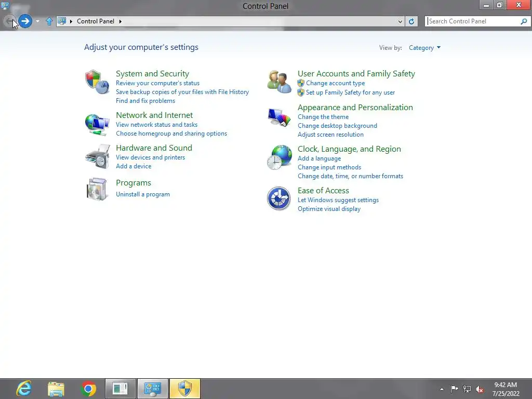This screenshot has height=399, width=532.
Task: Open Action Center flag in system tray
Action: pyautogui.click(x=454, y=389)
